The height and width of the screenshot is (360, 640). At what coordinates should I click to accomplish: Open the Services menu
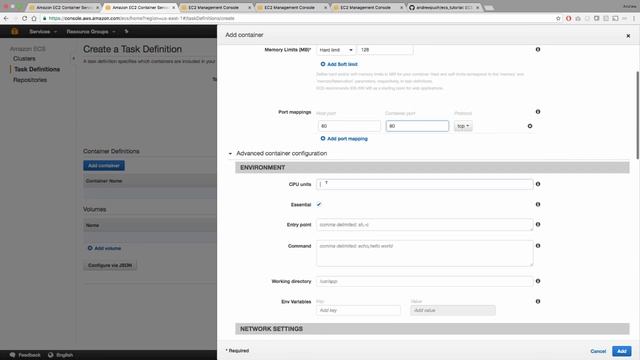pyautogui.click(x=42, y=31)
